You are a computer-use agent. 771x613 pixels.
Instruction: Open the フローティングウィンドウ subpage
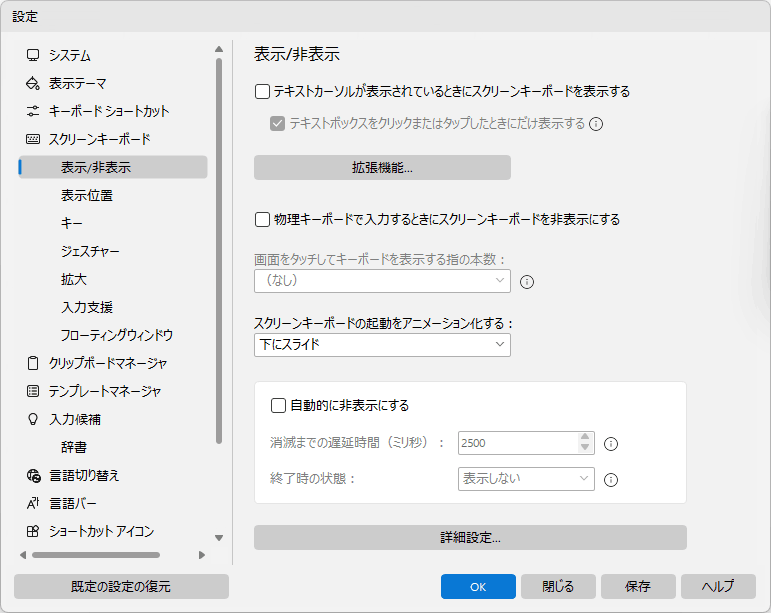click(x=117, y=336)
